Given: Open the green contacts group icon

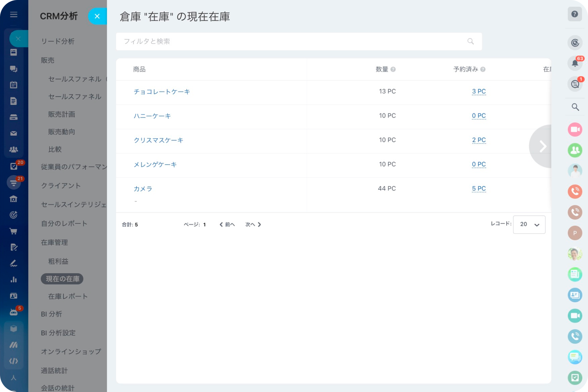Looking at the screenshot, I should [575, 150].
